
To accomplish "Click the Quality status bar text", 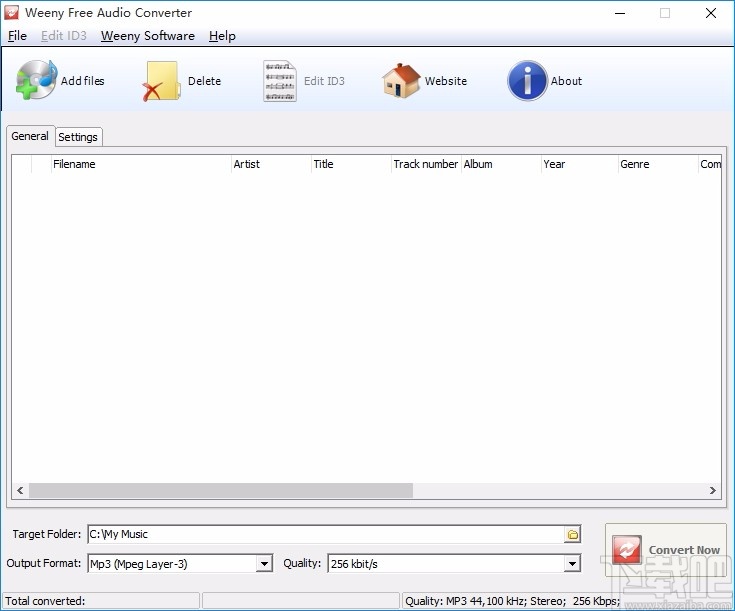I will [513, 601].
